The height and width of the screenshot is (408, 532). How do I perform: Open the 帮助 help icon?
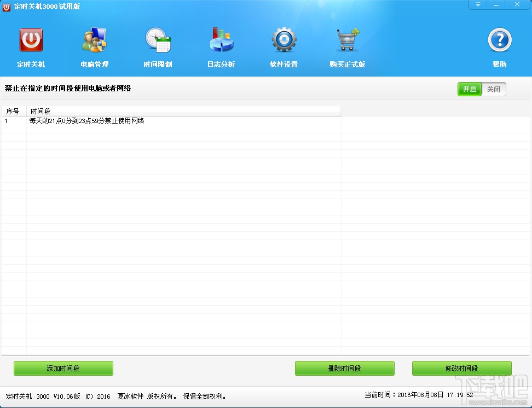(x=499, y=46)
